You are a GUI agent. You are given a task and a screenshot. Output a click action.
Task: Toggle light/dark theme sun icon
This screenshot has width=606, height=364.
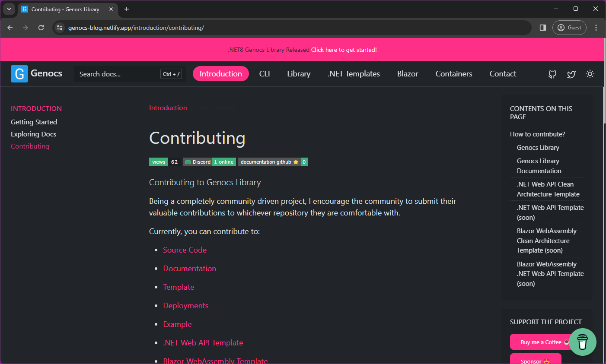tap(590, 74)
